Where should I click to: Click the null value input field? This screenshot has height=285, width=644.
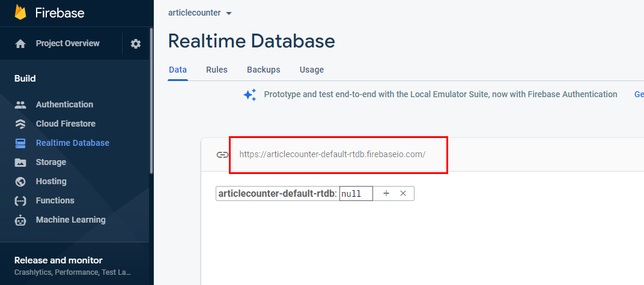(x=356, y=194)
